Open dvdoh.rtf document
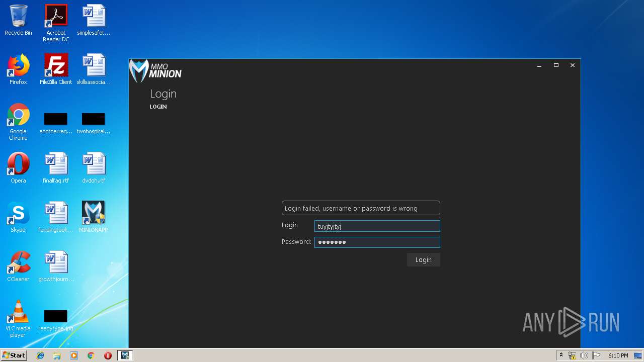Screen dimensions: 644x362 (94, 168)
